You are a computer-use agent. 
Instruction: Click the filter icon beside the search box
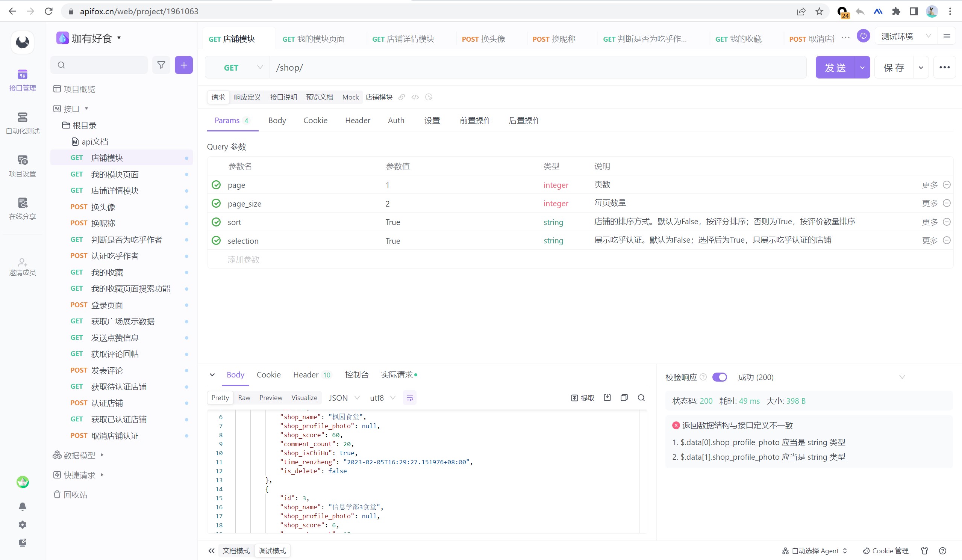click(x=161, y=65)
